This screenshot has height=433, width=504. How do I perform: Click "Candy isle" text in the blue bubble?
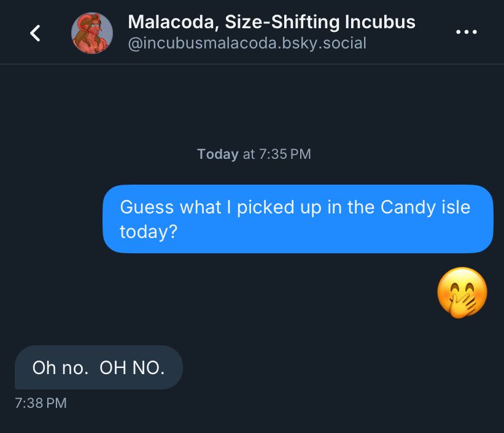pyautogui.click(x=425, y=207)
